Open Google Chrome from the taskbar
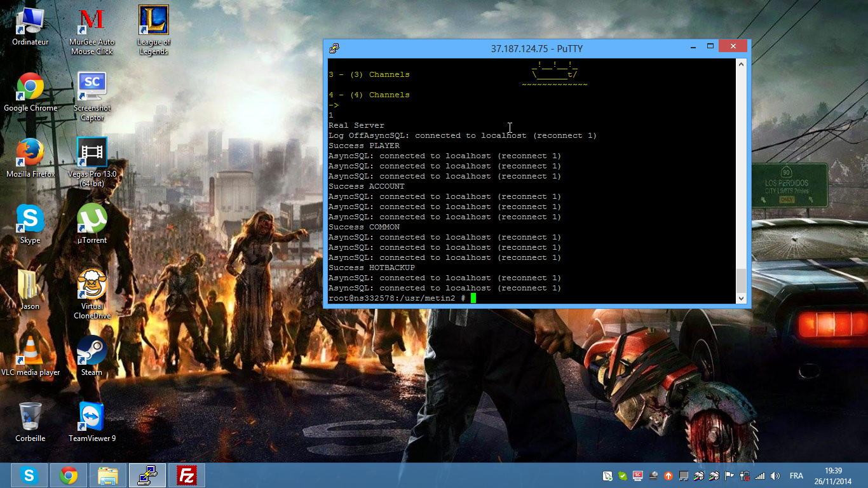Screen dimensions: 868x488 pyautogui.click(x=68, y=475)
